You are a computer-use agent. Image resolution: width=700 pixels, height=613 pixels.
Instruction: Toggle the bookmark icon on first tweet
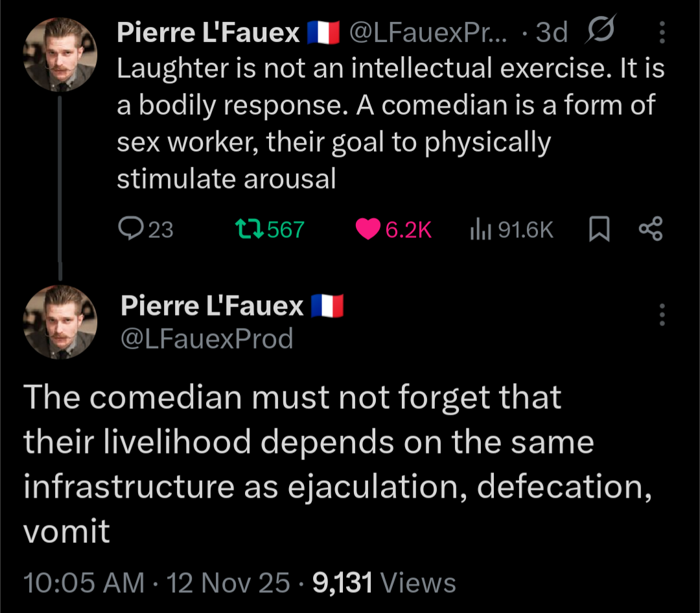click(x=599, y=229)
